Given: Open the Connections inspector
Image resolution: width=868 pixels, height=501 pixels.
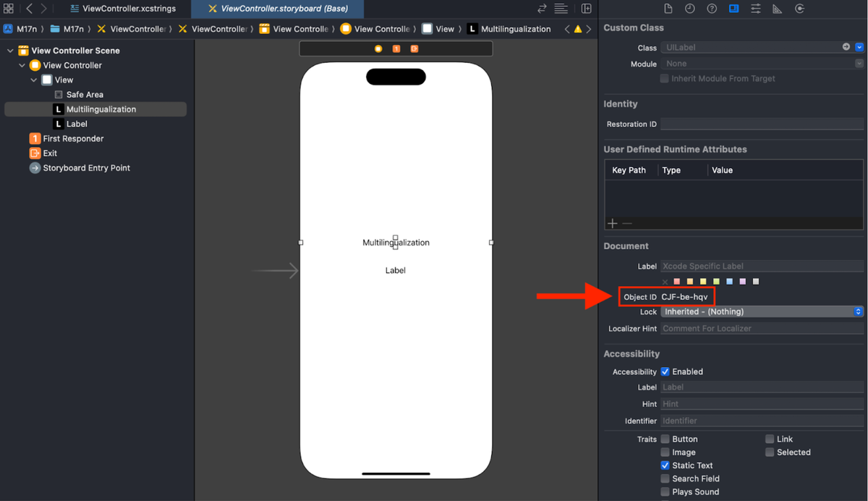Looking at the screenshot, I should 799,9.
